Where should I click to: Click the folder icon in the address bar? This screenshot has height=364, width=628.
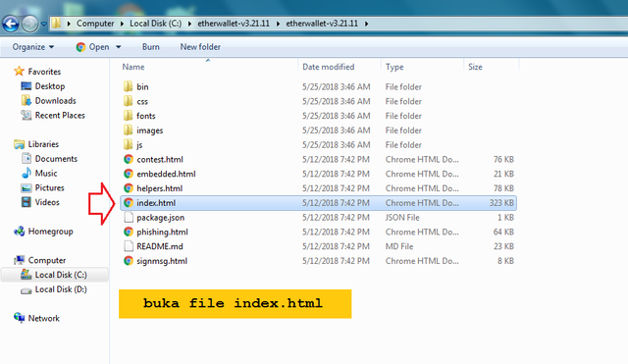[x=57, y=24]
